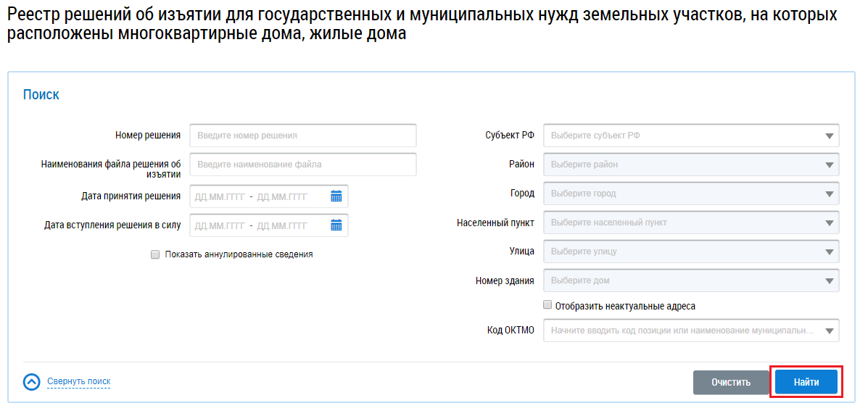868x411 pixels.
Task: Enable Показать аннулированные сведения checkbox
Action: (155, 254)
